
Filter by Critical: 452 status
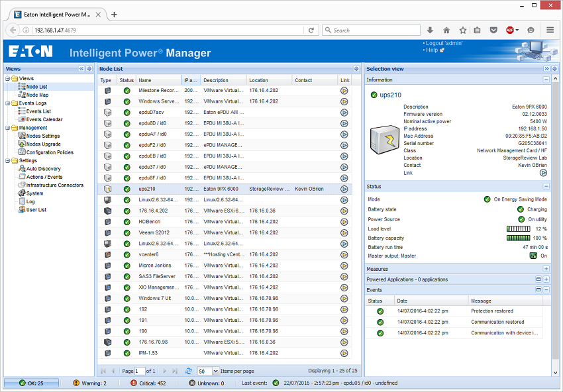[148, 383]
